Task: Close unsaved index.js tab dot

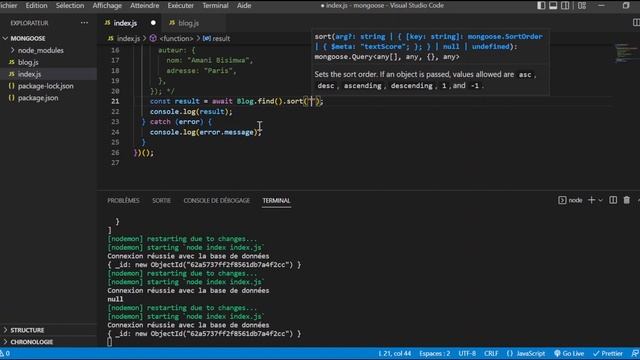Action: [x=153, y=23]
